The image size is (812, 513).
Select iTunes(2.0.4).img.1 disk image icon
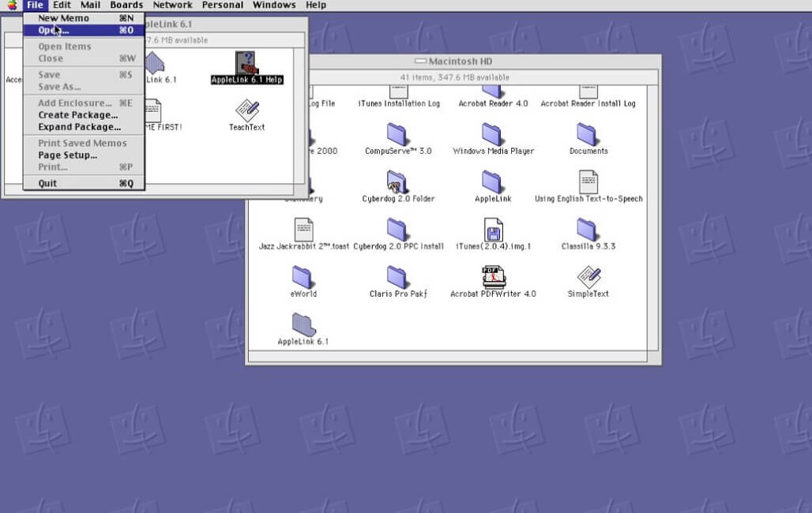tap(494, 230)
